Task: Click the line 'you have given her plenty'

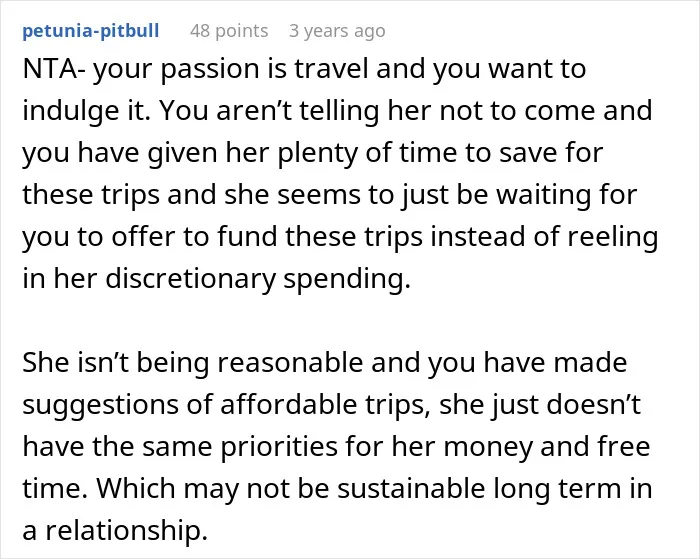Action: click(313, 153)
